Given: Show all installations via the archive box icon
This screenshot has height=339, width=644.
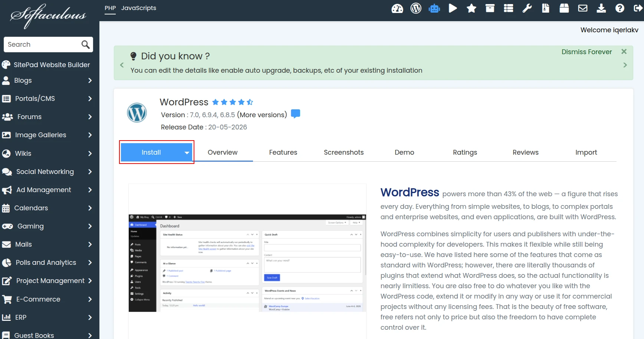Looking at the screenshot, I should [490, 8].
